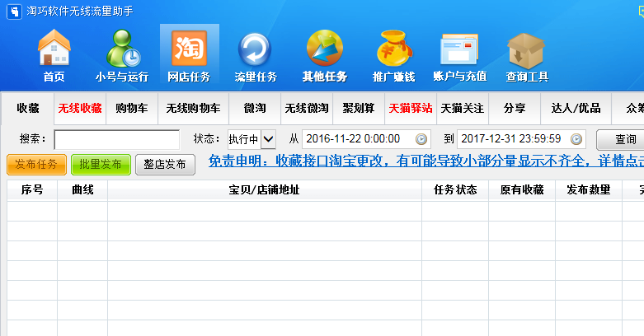Open start date calendar picker icon

tap(421, 139)
